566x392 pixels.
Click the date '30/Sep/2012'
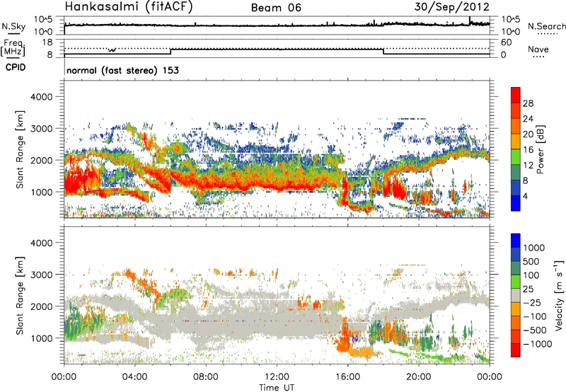click(451, 7)
